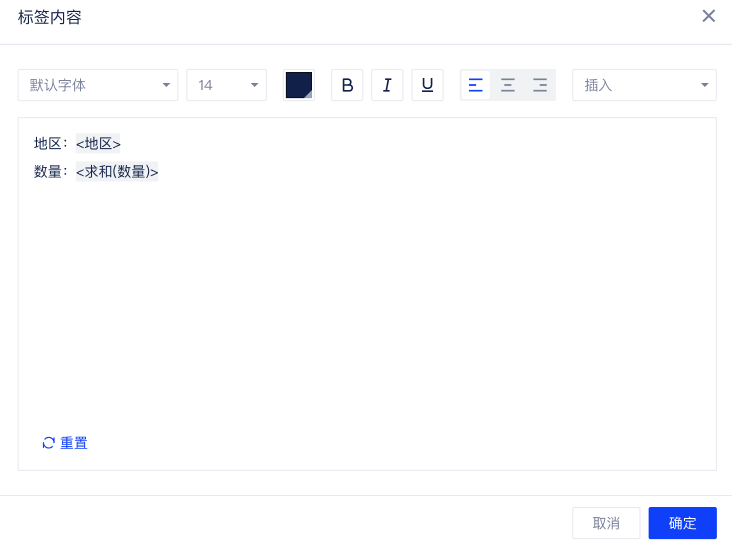Select the <求和(数量)> field placeholder
732x547 pixels.
[x=117, y=172]
